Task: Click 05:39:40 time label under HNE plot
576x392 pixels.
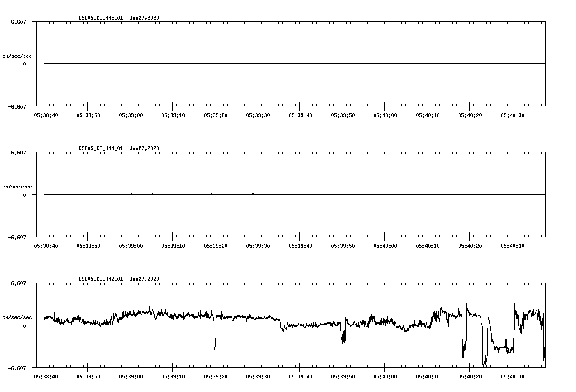Action: point(300,115)
